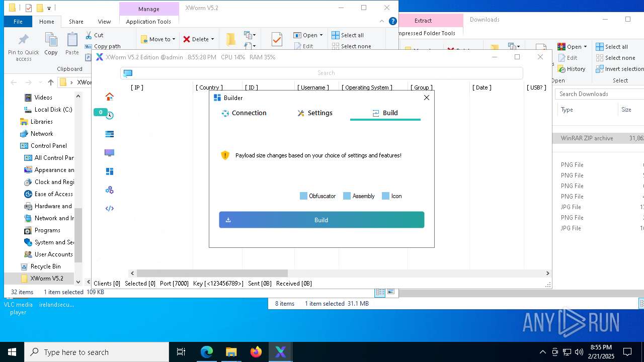
Task: Click Invert selection in Downloads window
Action: coord(620,69)
